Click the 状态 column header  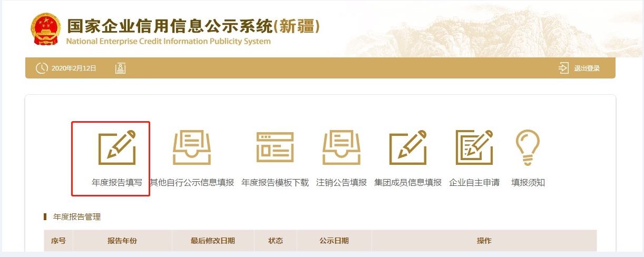coord(276,241)
